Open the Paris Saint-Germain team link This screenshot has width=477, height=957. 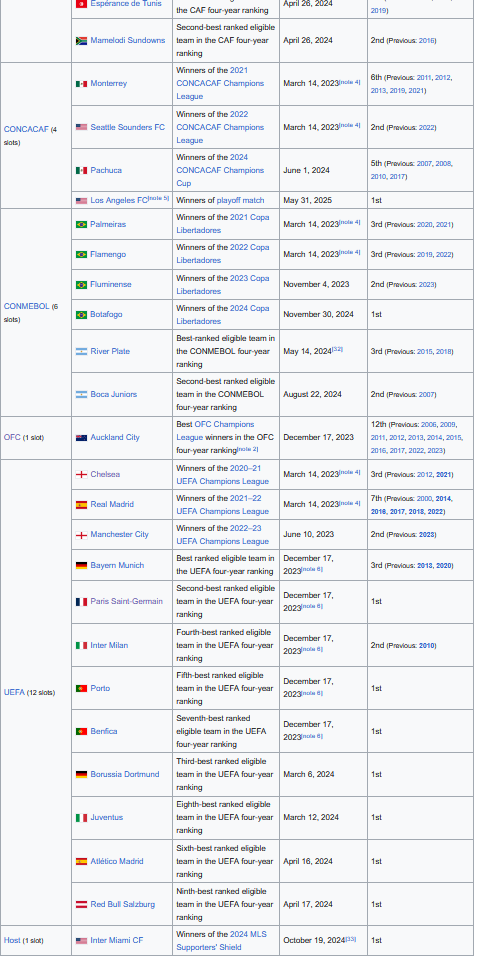point(126,602)
